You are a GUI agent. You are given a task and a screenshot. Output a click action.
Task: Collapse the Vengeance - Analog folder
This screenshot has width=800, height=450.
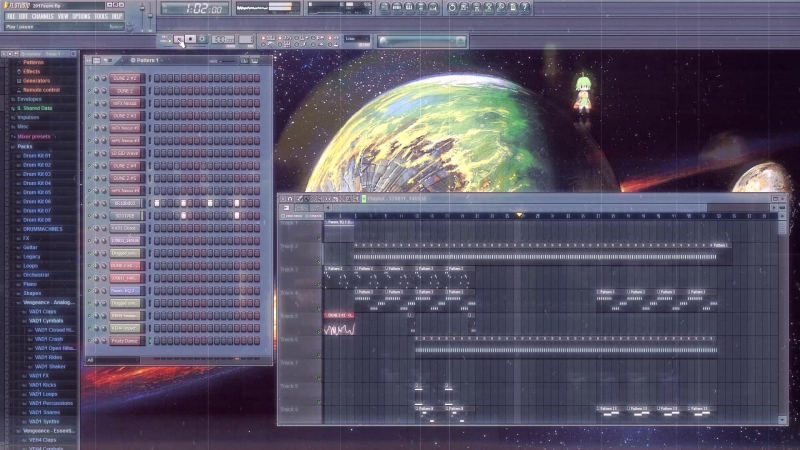pos(48,303)
